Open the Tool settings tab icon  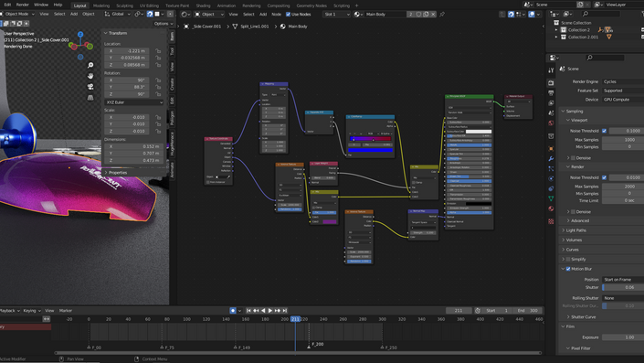coord(551,70)
